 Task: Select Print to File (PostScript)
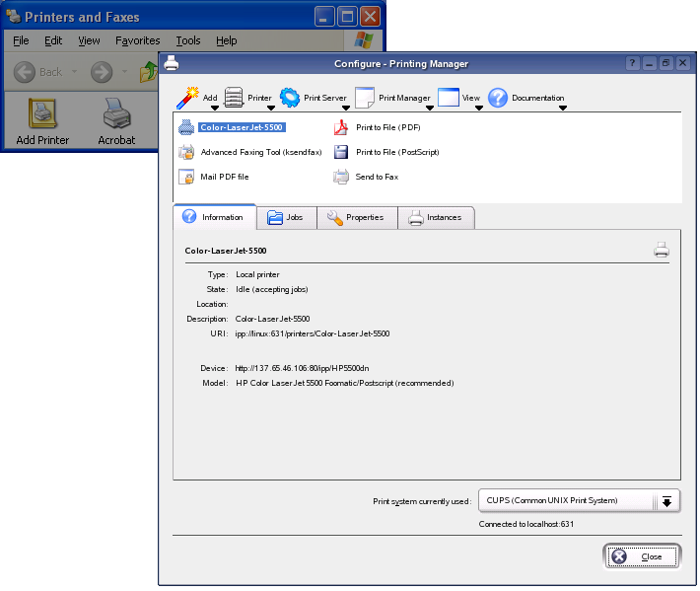[x=396, y=152]
